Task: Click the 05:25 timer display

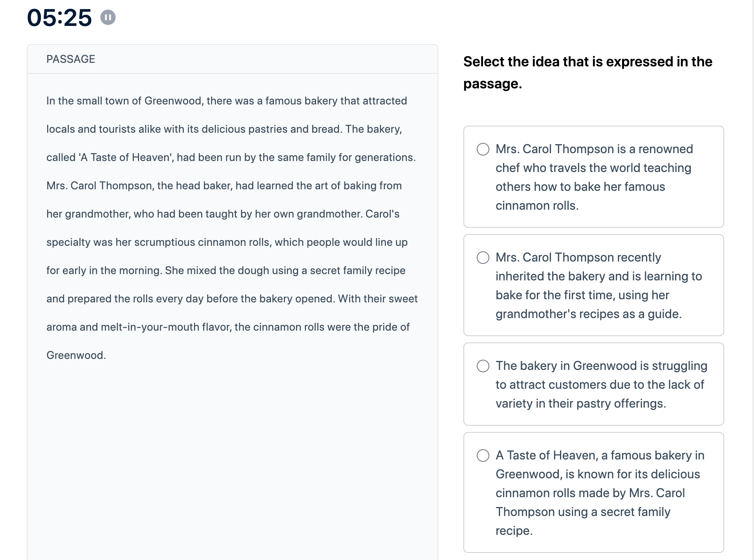Action: (x=59, y=18)
